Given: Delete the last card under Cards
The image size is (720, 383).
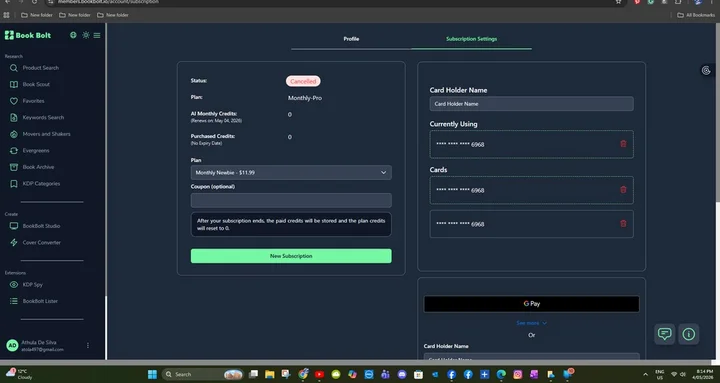Looking at the screenshot, I should coord(623,224).
